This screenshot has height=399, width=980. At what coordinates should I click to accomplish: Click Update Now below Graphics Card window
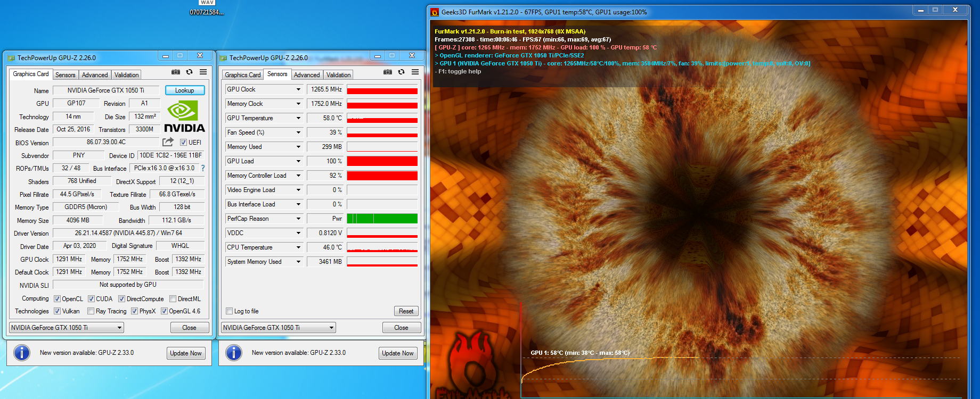point(186,353)
